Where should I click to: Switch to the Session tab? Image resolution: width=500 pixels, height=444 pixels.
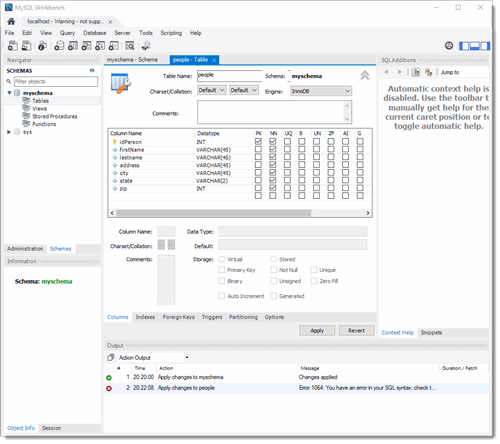[51, 428]
